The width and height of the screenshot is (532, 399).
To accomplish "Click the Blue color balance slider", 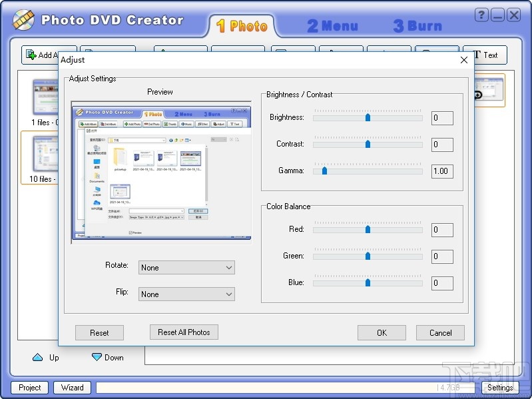I will (368, 283).
